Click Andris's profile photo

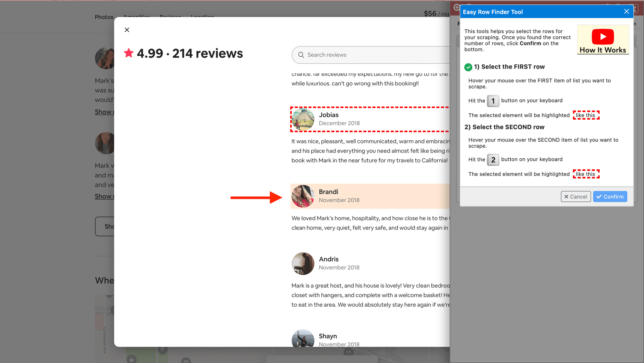point(303,264)
